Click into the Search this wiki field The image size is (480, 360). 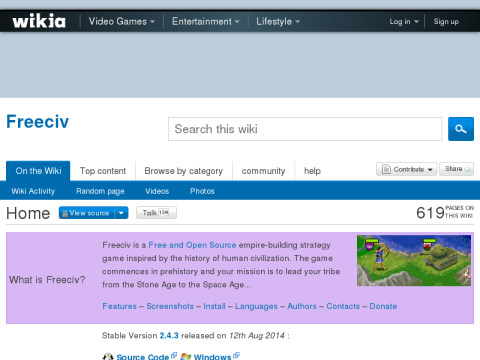(305, 129)
